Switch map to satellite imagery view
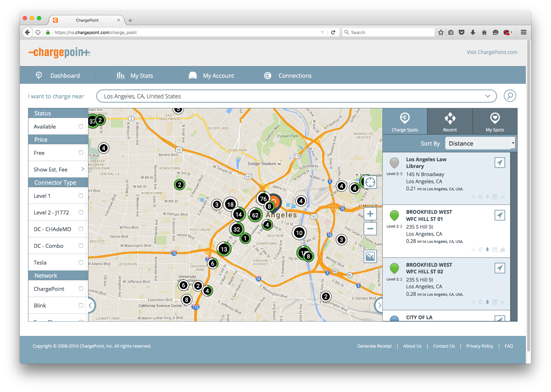Viewport: 551px width, 392px height. (x=370, y=256)
